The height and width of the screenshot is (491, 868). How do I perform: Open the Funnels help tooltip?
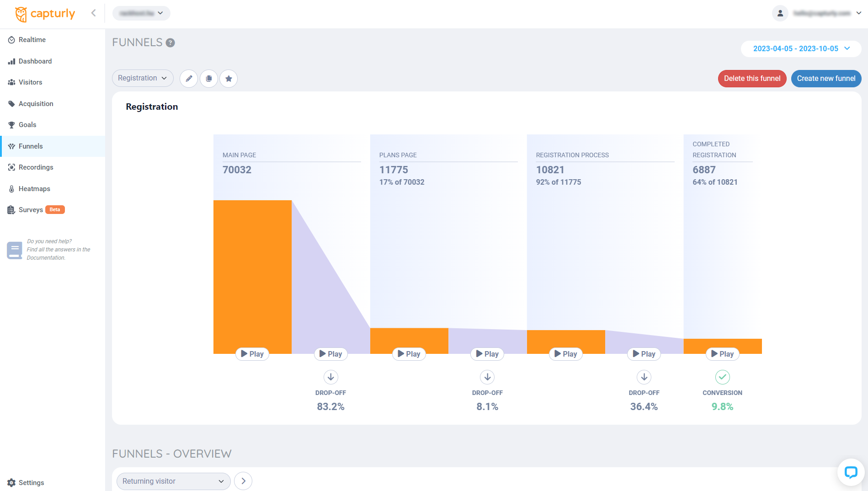(170, 43)
